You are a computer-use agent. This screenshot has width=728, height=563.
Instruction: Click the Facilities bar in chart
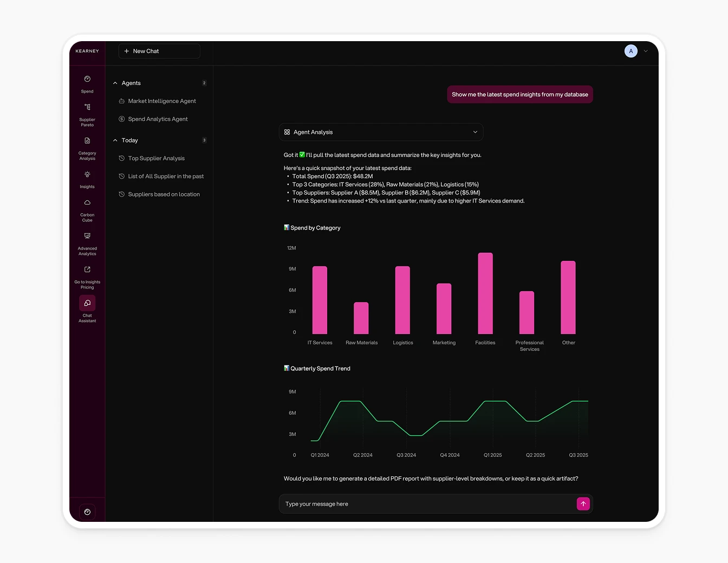[485, 293]
